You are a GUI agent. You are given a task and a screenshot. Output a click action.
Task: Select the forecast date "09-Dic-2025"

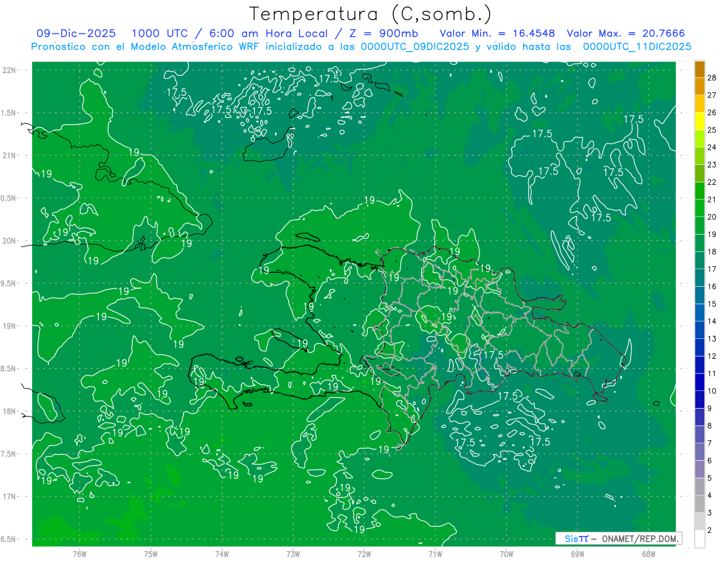point(76,33)
